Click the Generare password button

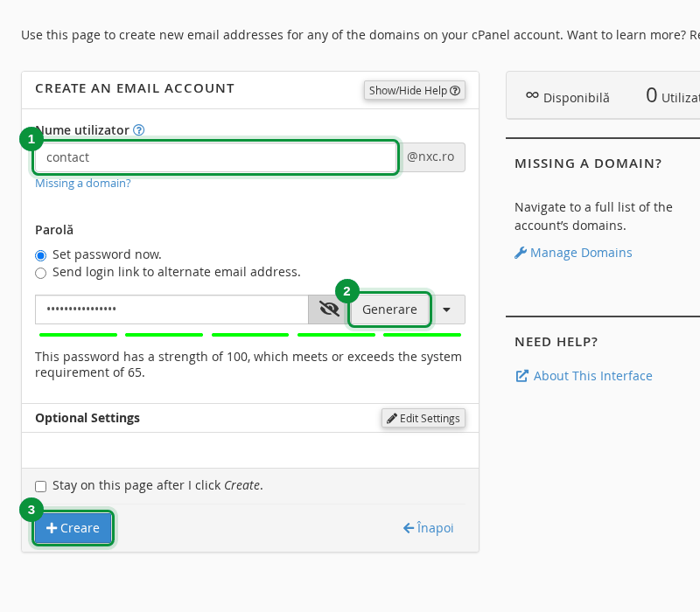tap(389, 309)
